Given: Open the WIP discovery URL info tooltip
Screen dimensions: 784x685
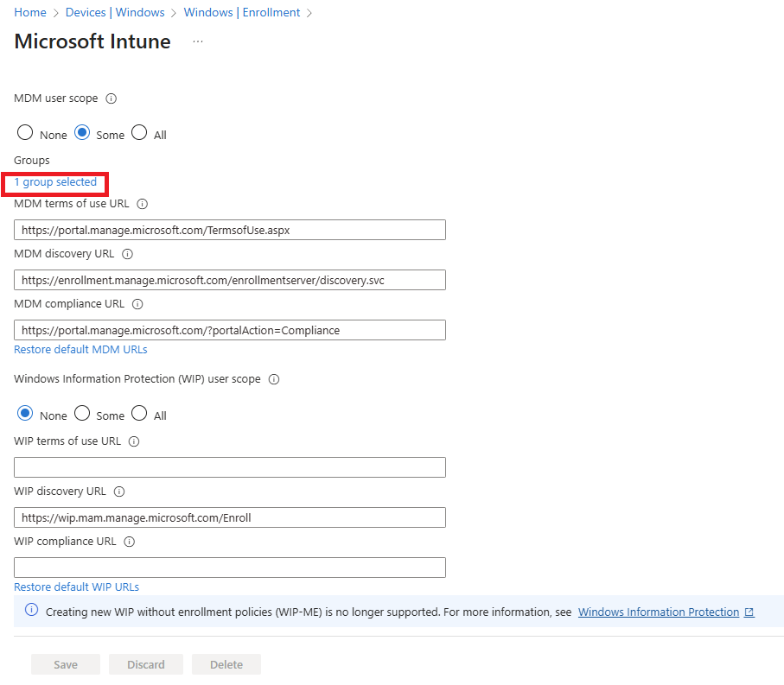Looking at the screenshot, I should point(118,492).
